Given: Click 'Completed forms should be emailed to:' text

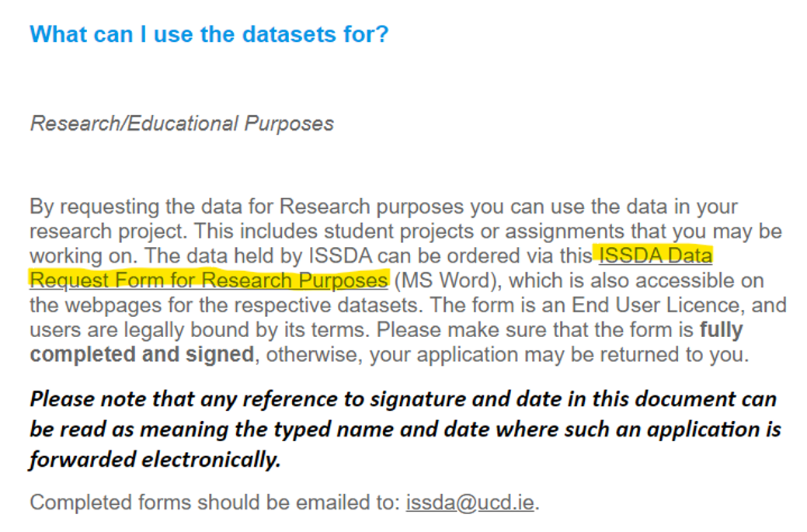Looking at the screenshot, I should [214, 502].
